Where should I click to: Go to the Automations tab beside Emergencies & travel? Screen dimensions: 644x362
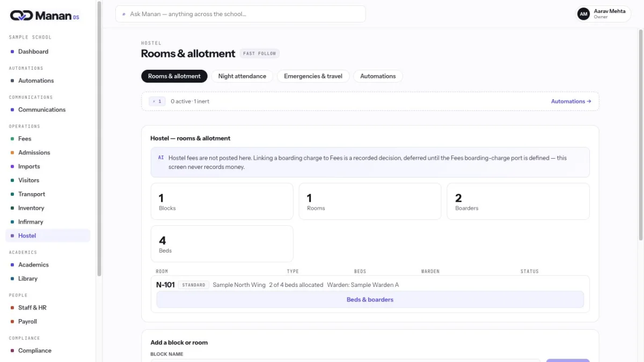pos(378,76)
